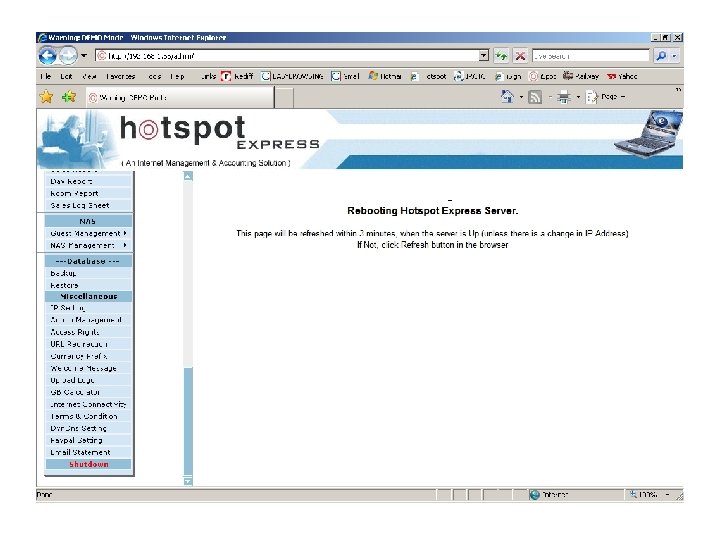Open DynDns Setting in sidebar
The height and width of the screenshot is (540, 720).
pyautogui.click(x=88, y=428)
